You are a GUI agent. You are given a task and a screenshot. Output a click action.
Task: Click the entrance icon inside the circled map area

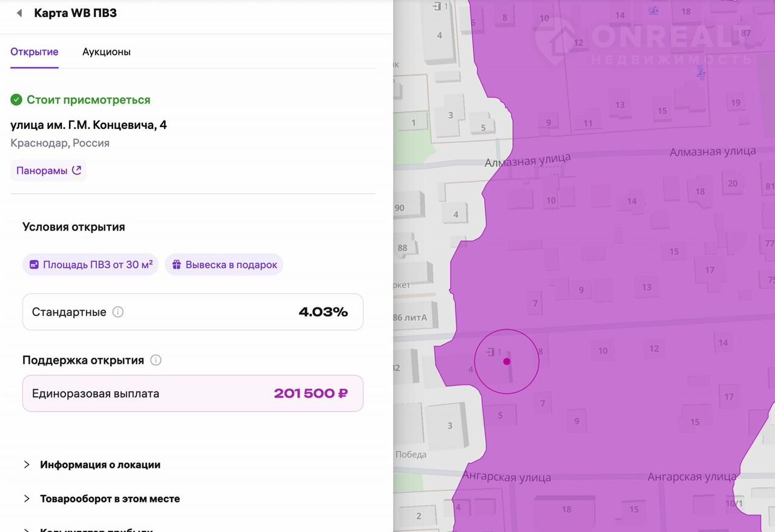pos(490,352)
